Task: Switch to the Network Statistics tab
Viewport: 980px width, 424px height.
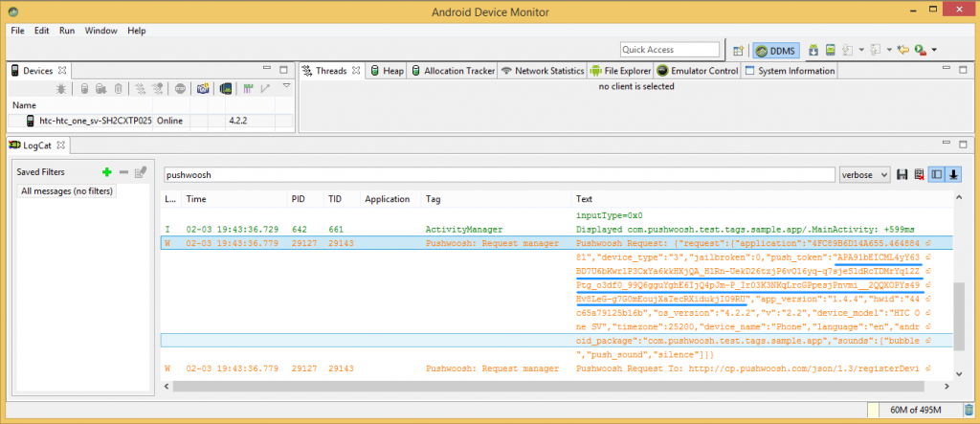Action: point(542,71)
